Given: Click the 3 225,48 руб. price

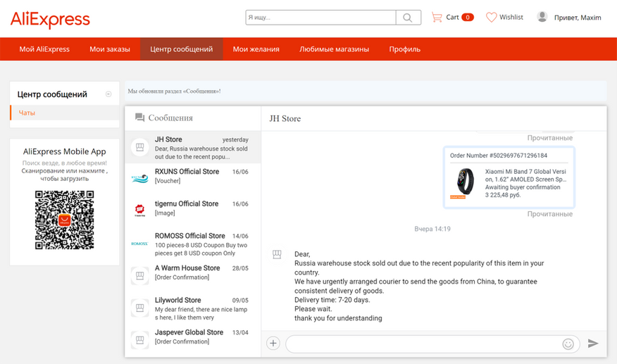Looking at the screenshot, I should point(503,195).
